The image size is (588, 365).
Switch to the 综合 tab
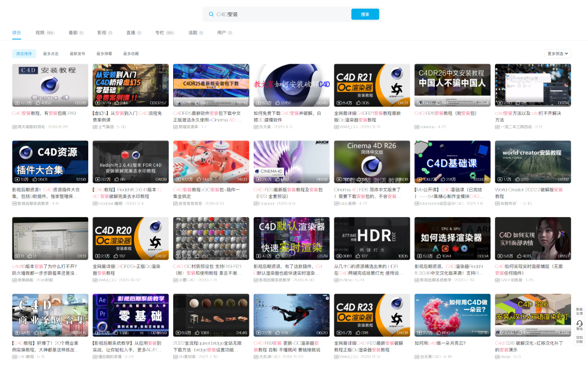coord(16,33)
